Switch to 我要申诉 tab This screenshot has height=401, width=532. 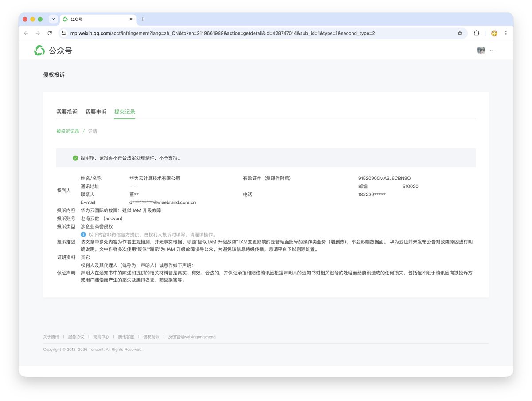(x=96, y=112)
